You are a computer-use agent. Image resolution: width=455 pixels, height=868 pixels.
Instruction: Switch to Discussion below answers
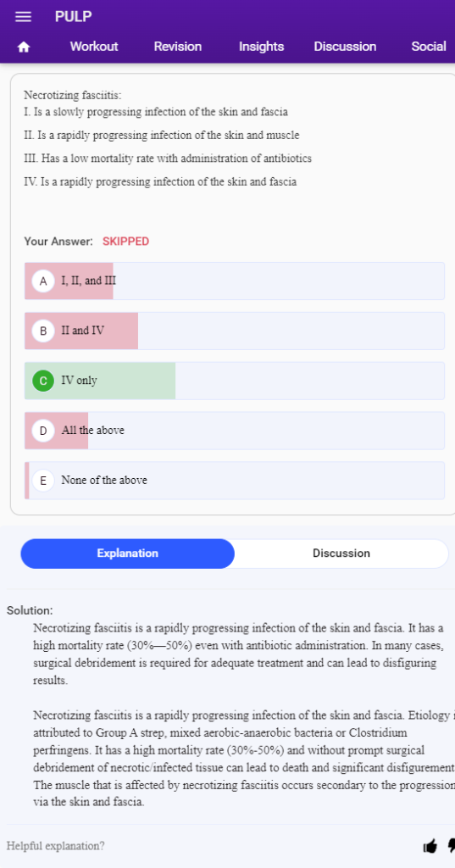341,554
